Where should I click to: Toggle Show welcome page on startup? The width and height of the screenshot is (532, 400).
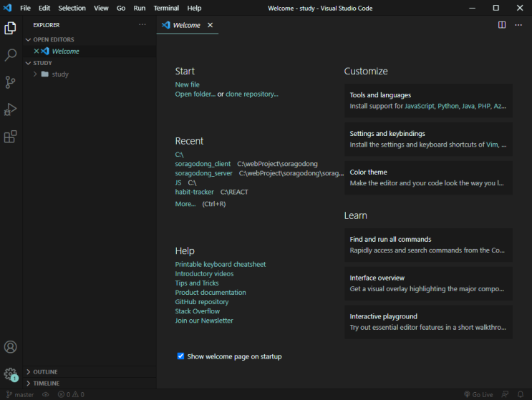[180, 356]
